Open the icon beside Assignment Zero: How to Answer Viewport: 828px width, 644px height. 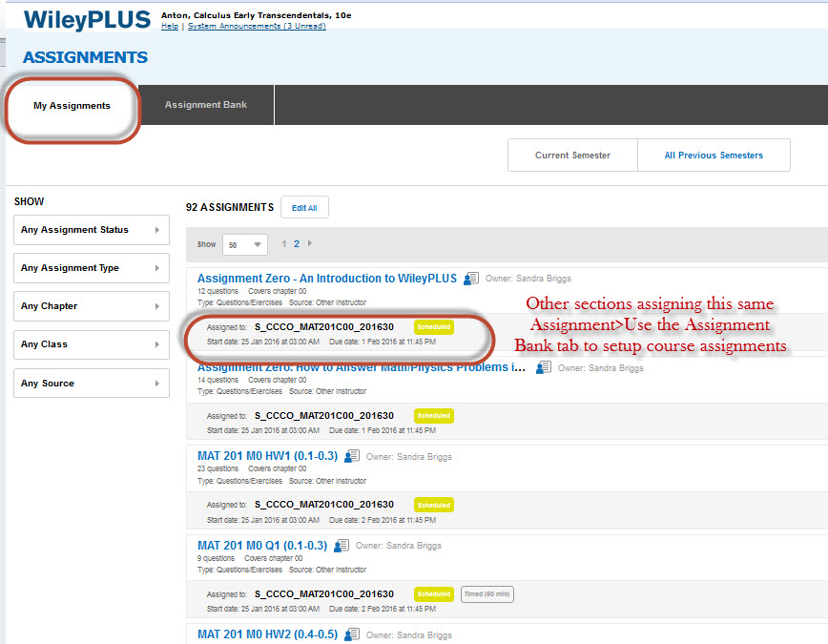click(544, 367)
